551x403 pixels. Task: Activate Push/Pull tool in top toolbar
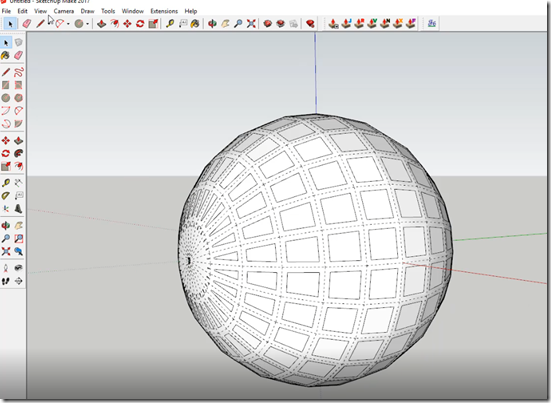[102, 24]
